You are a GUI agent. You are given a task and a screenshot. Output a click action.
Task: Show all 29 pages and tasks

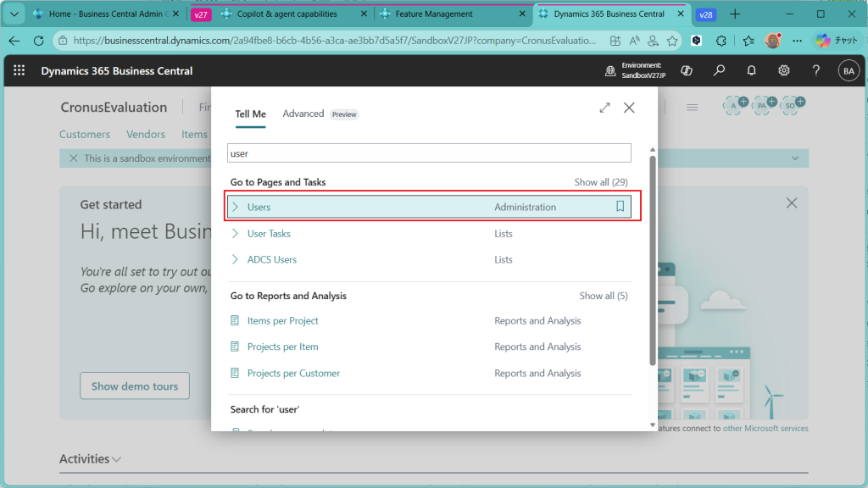click(600, 182)
